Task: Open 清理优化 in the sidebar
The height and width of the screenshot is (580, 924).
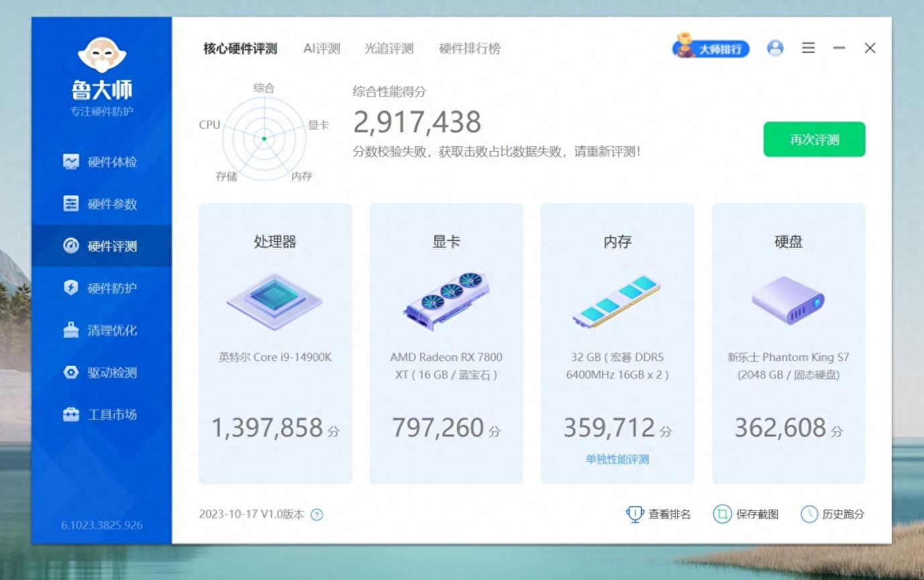Action: (x=101, y=330)
